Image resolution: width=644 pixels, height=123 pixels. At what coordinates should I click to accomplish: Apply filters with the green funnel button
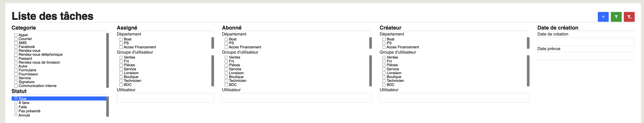pos(616,17)
